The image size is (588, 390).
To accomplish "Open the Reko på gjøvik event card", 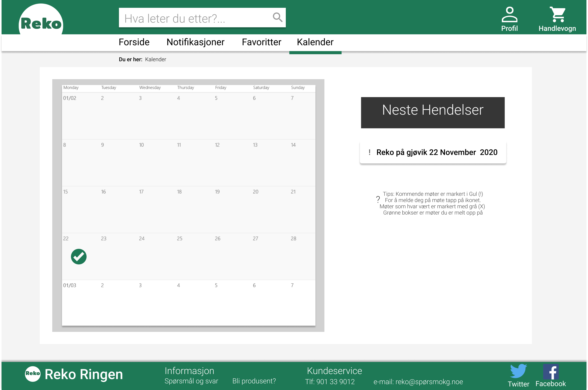I will pyautogui.click(x=433, y=152).
